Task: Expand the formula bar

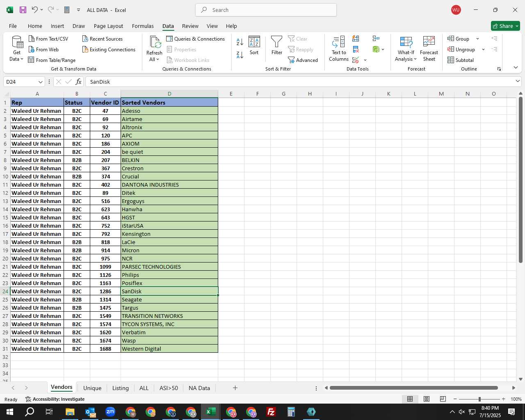Action: click(518, 81)
